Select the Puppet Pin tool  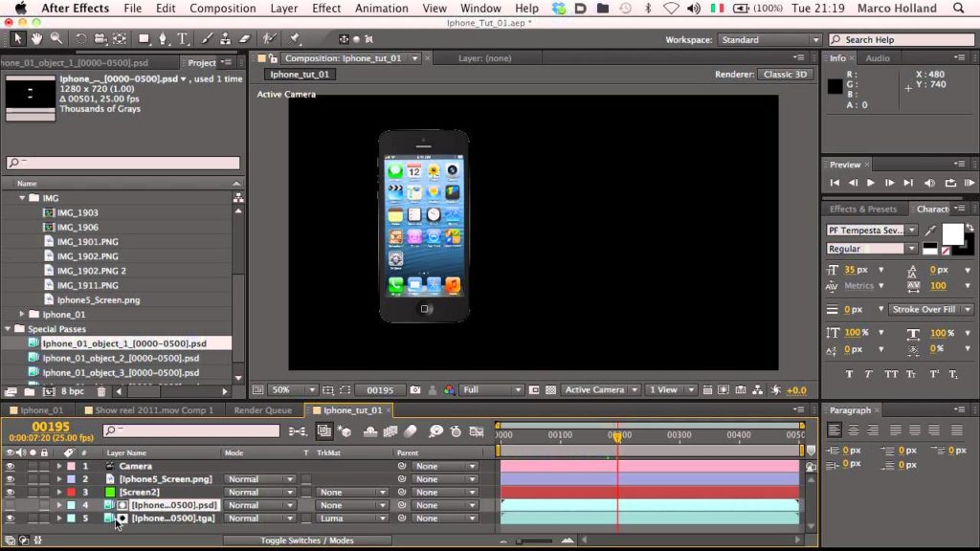tap(295, 39)
